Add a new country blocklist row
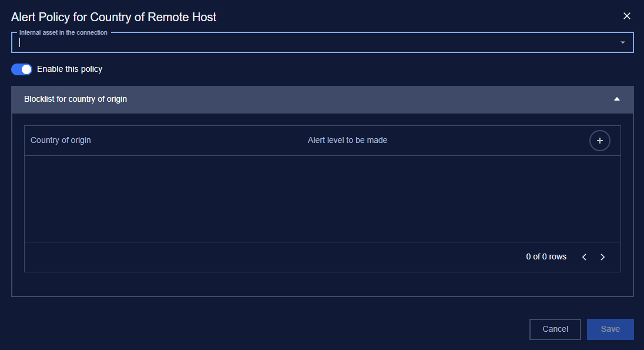Screen dimensions: 644x350 pyautogui.click(x=600, y=141)
